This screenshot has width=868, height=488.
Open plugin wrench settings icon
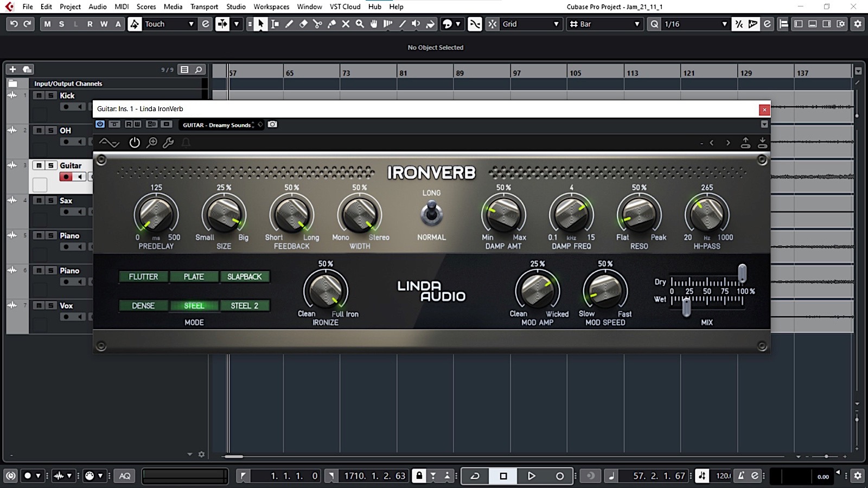pyautogui.click(x=168, y=143)
